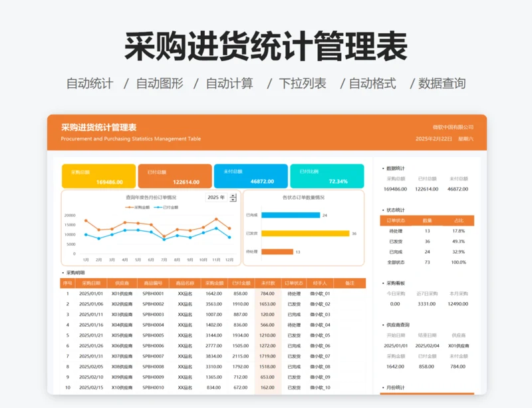Viewport: 532px width, 408px height.
Task: Click the year spinner down arrow
Action: click(233, 200)
